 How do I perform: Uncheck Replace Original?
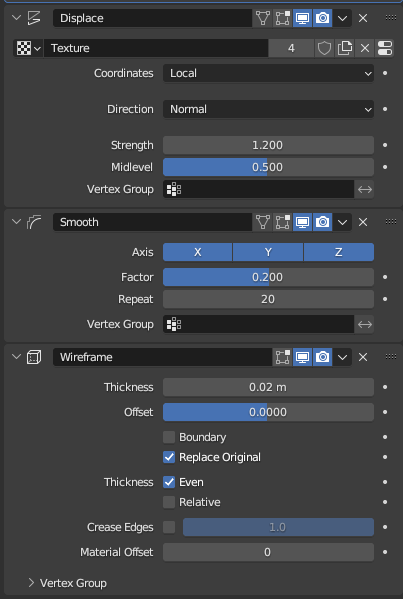(169, 457)
